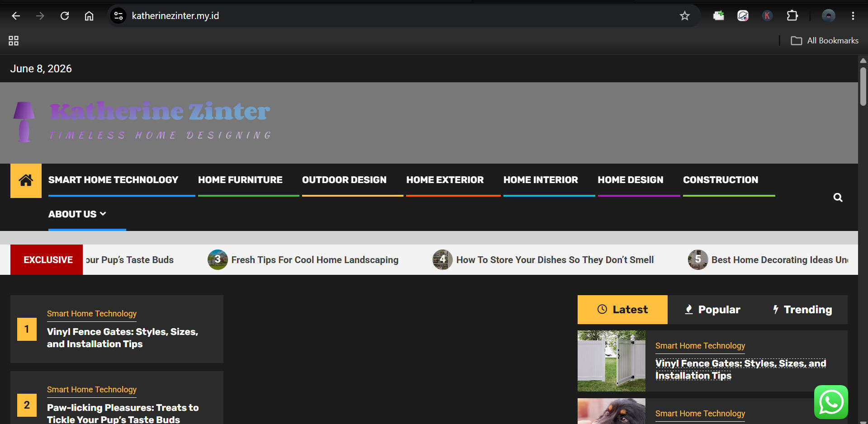Screen dimensions: 868x424
Task: Click vinyl fence gate thumbnail in Latest
Action: [612, 361]
